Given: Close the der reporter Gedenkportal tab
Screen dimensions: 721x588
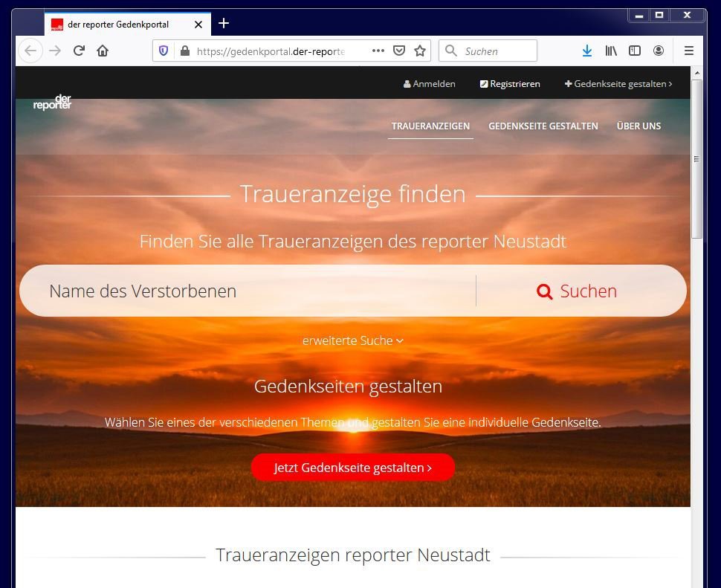Looking at the screenshot, I should [x=198, y=25].
